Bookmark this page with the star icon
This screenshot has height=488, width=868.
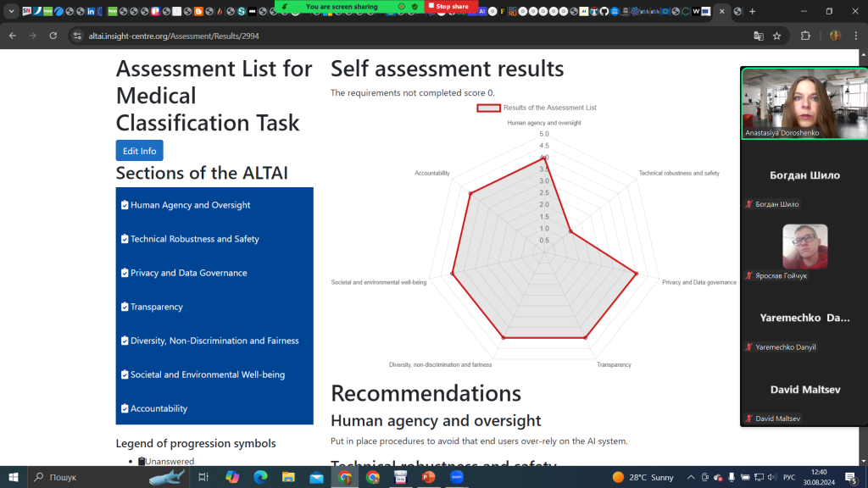tap(776, 36)
